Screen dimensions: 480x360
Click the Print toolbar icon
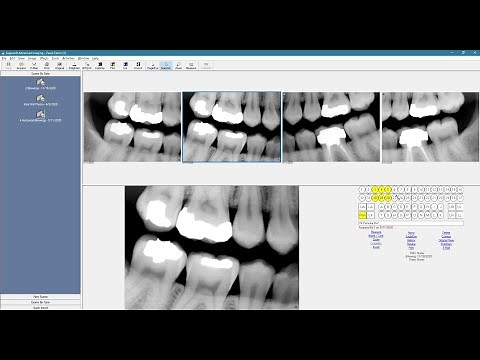[x=47, y=66]
